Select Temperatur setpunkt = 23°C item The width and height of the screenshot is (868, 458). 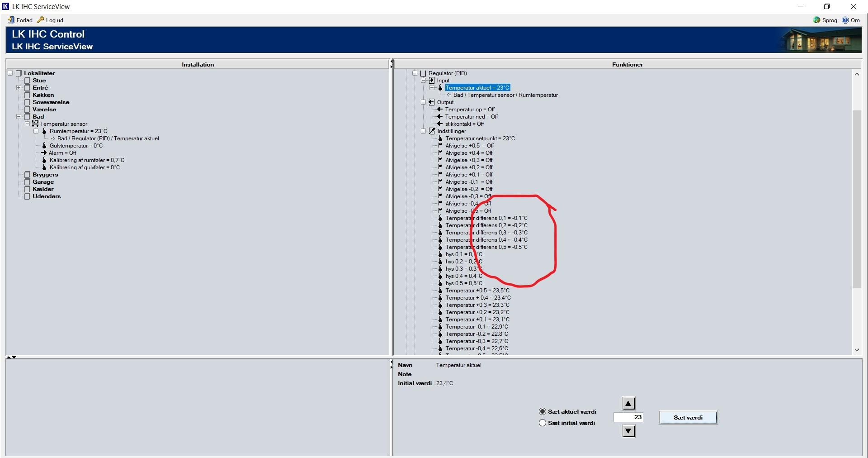[x=480, y=138]
